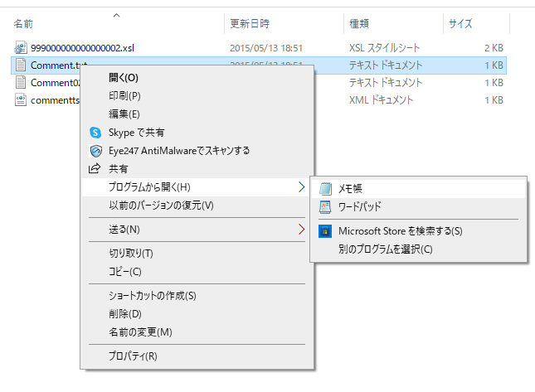Click the Skype icon in context menu
This screenshot has height=392, width=535.
(x=95, y=133)
